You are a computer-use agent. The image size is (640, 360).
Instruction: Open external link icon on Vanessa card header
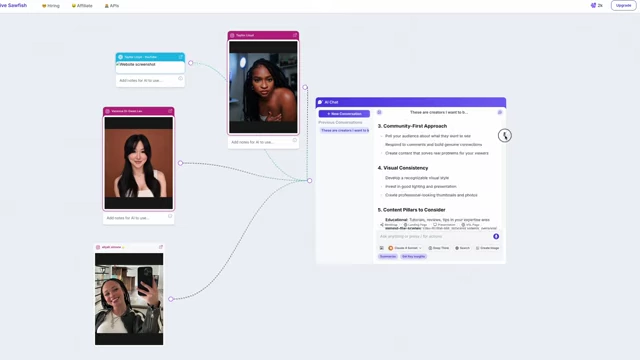pos(170,111)
